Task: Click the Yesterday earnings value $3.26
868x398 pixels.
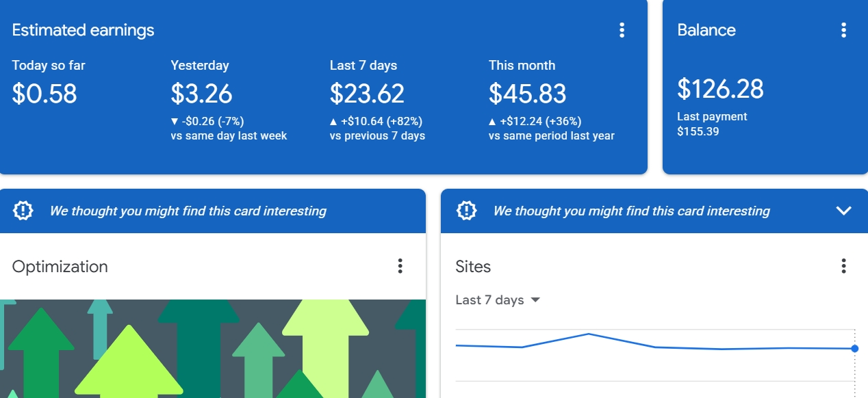Action: (x=201, y=94)
